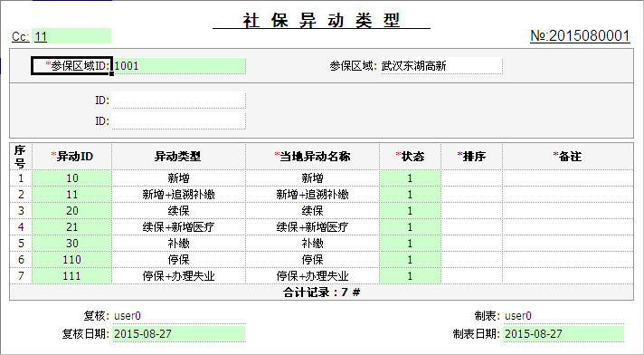This screenshot has width=644, height=355.
Task: Select the 异动ID cell with value 10
Action: pos(71,178)
